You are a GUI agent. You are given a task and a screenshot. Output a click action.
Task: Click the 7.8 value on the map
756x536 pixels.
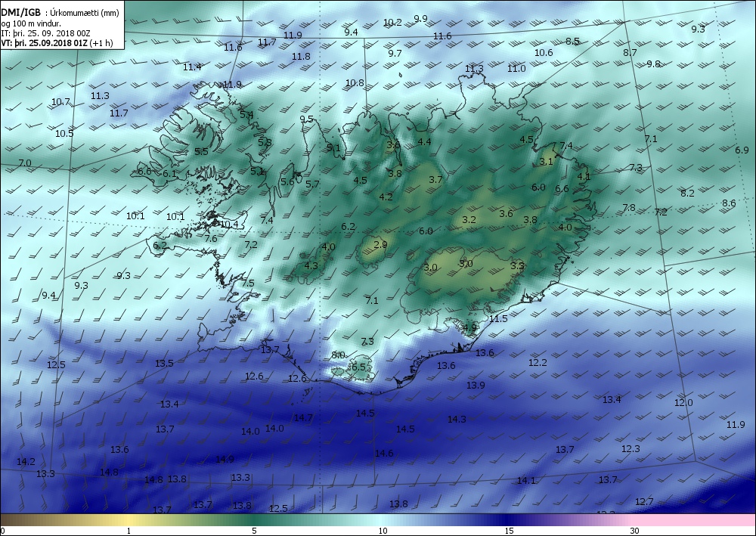click(x=629, y=208)
